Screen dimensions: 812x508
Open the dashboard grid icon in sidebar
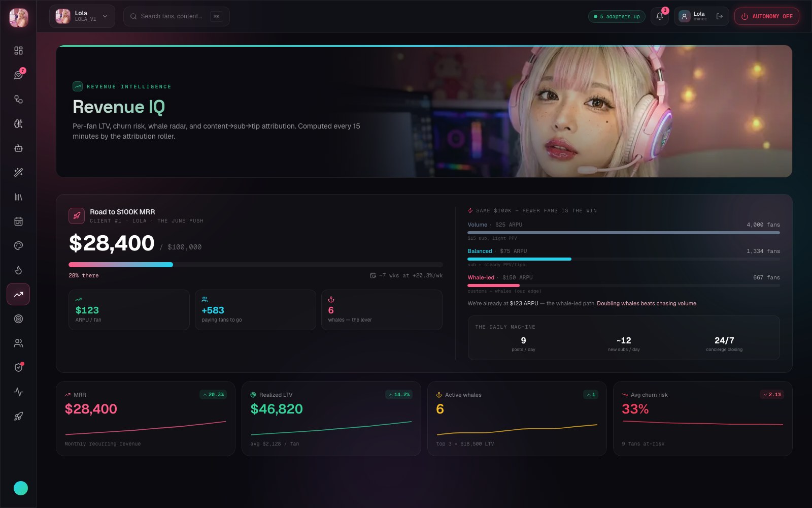tap(18, 51)
